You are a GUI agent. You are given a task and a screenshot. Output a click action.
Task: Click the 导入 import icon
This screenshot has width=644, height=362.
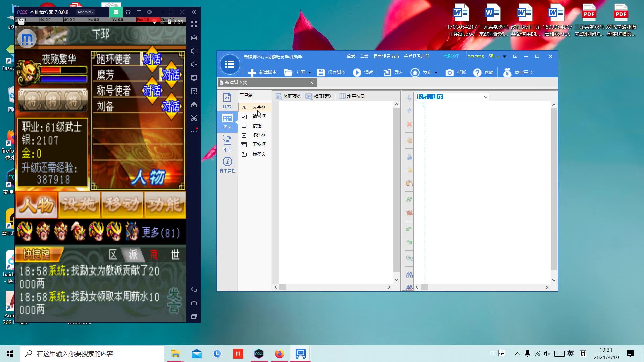[387, 72]
